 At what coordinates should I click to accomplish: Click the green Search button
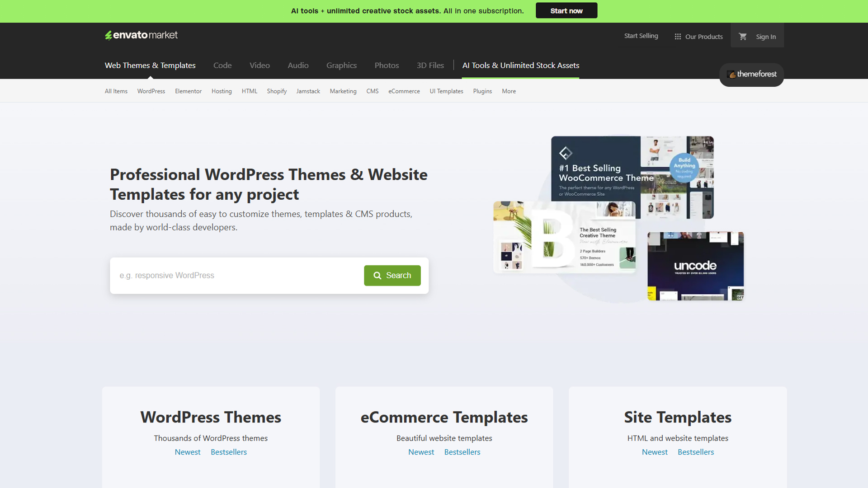point(392,276)
